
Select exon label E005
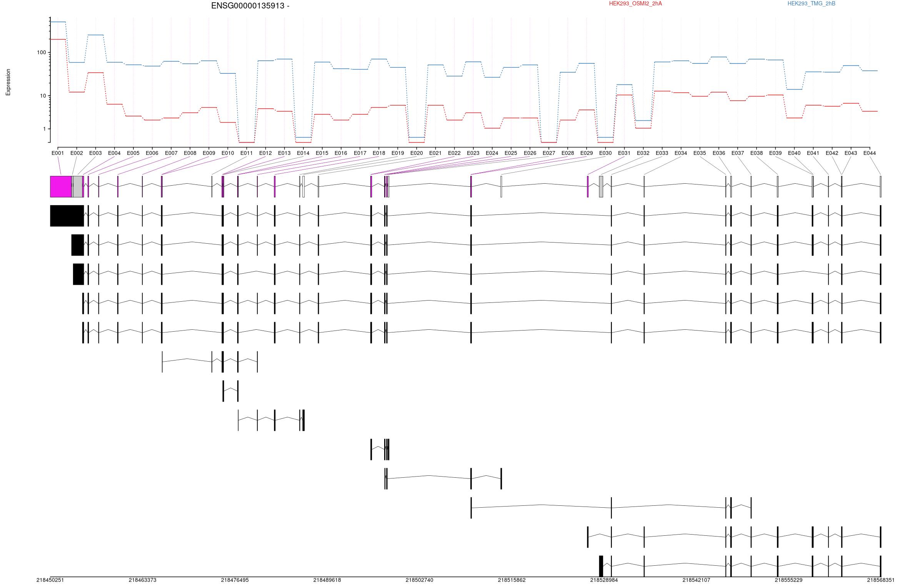(x=133, y=153)
